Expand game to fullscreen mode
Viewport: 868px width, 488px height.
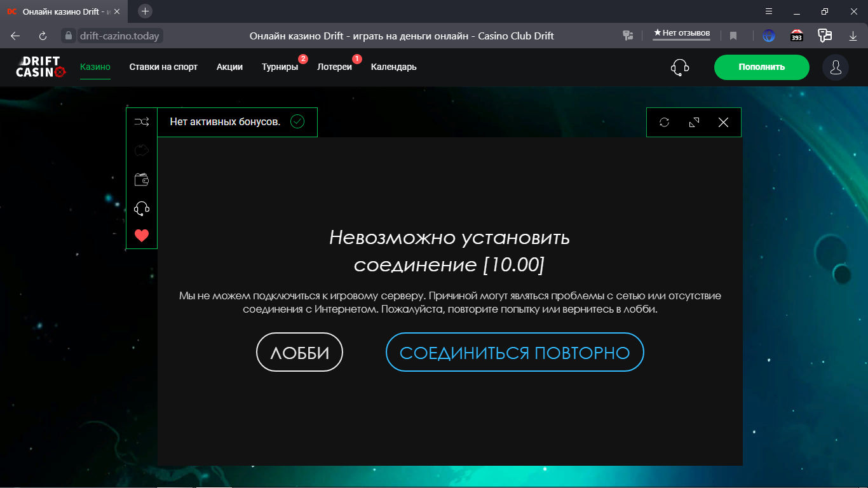click(x=694, y=122)
